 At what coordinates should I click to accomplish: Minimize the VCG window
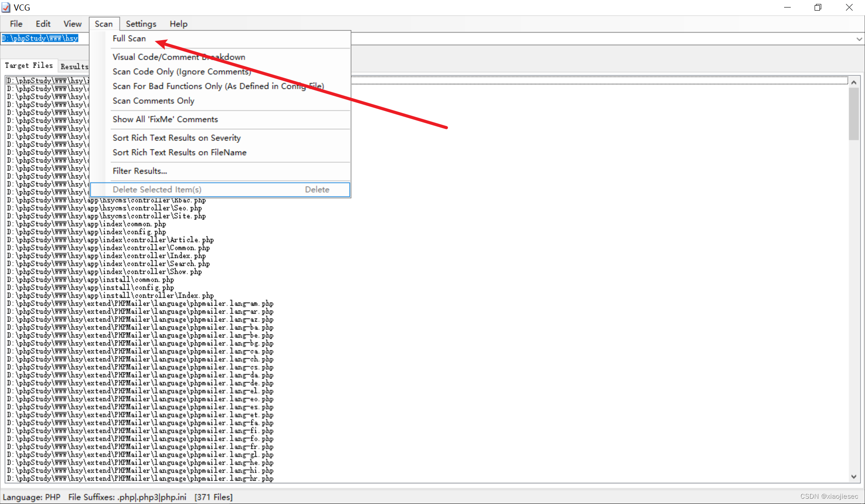tap(787, 8)
